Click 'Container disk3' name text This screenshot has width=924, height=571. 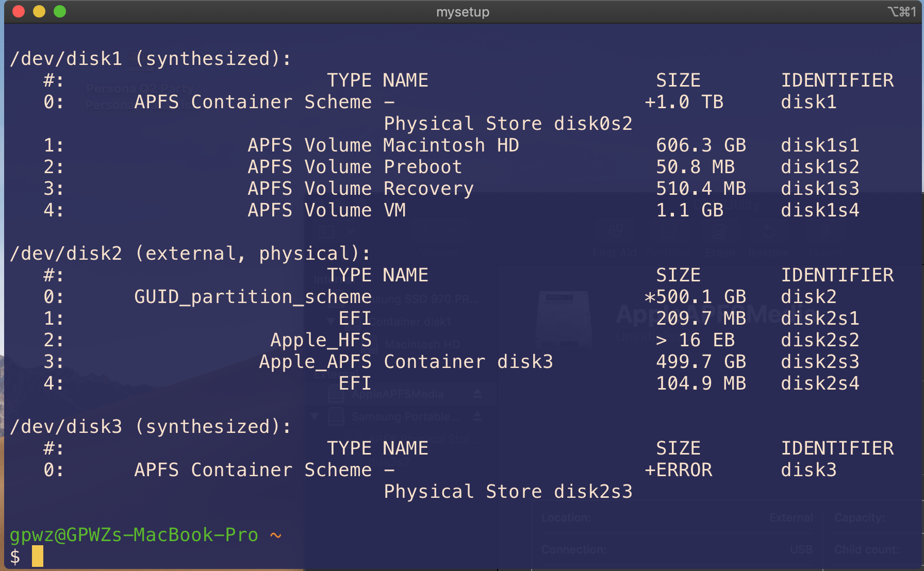468,362
